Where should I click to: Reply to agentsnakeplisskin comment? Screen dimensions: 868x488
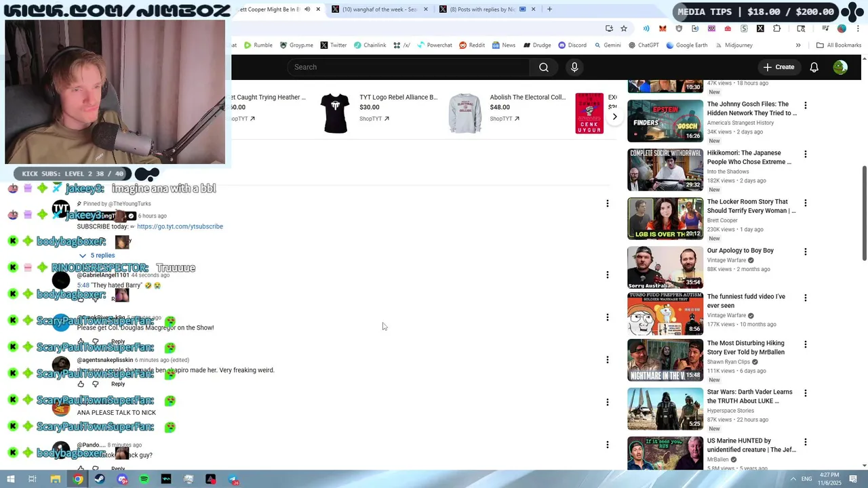(x=118, y=384)
